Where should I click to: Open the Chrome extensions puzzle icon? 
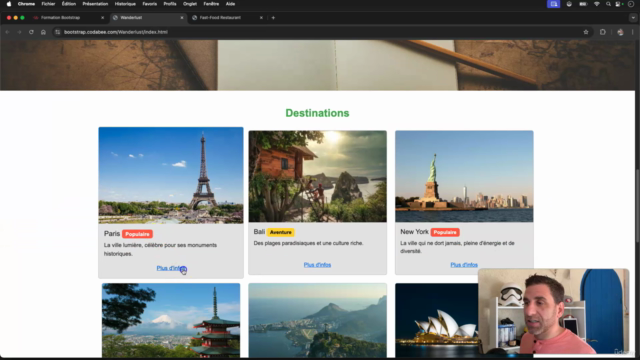pos(603,32)
